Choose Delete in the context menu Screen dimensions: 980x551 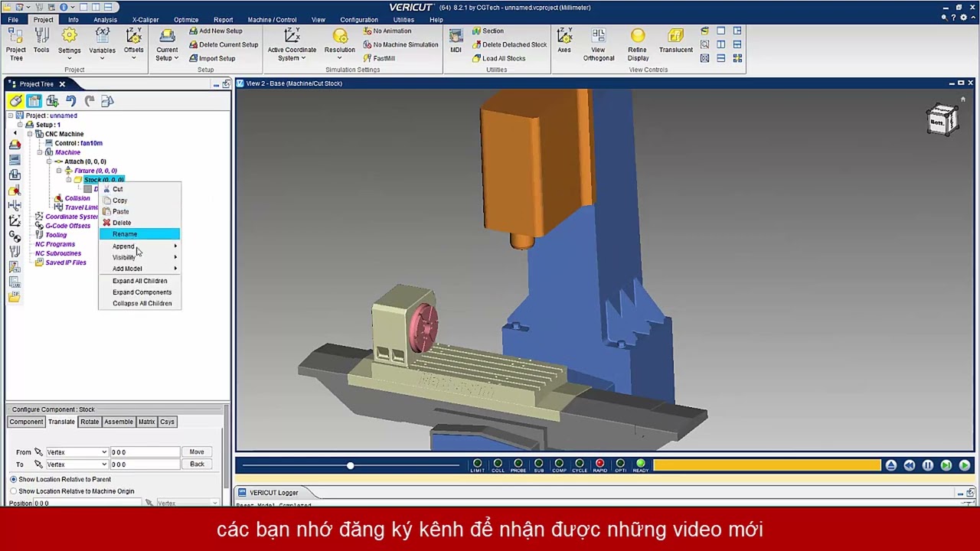click(x=139, y=223)
